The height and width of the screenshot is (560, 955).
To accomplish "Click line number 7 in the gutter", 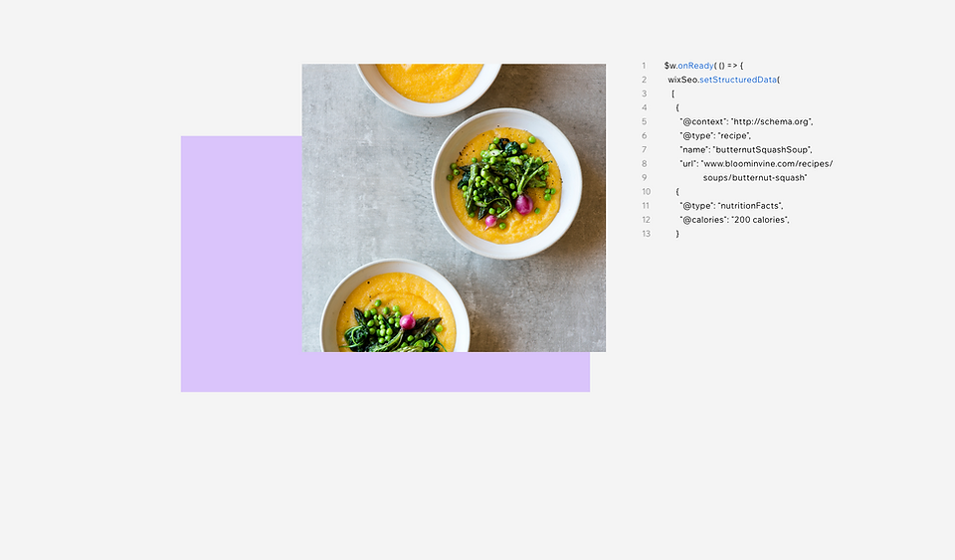I will (x=644, y=150).
